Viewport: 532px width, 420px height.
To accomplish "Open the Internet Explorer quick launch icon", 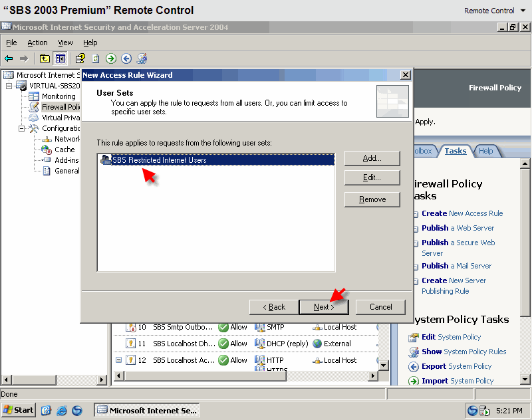I will (62, 411).
